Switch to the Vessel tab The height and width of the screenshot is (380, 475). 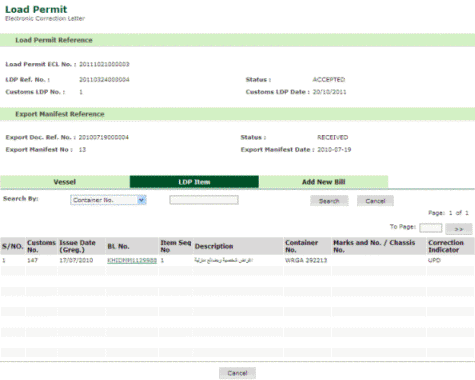pos(65,182)
